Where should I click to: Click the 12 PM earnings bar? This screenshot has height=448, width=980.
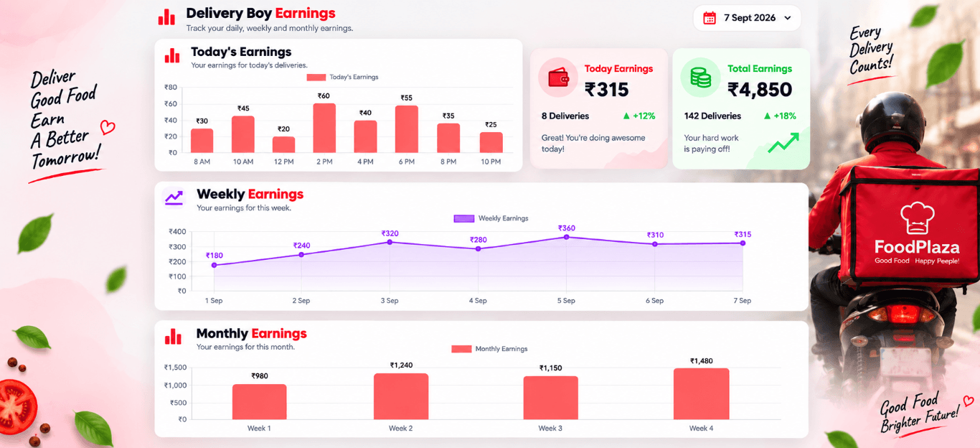(283, 144)
